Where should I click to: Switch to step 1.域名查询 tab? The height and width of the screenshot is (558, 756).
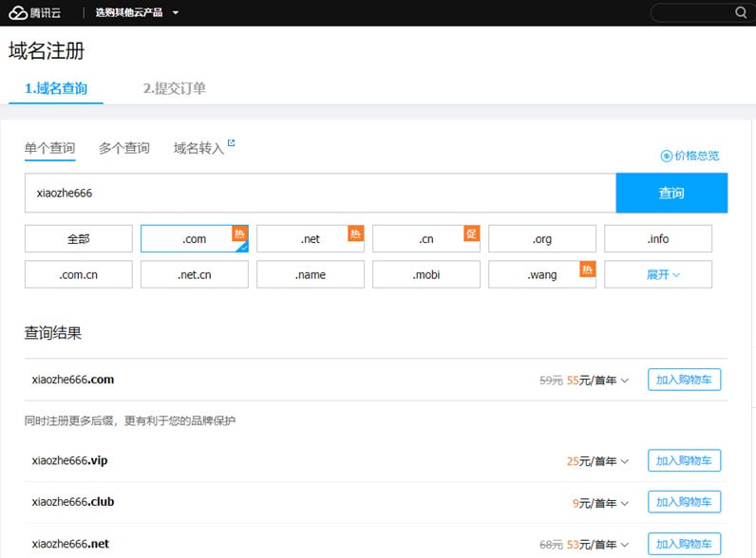[56, 88]
